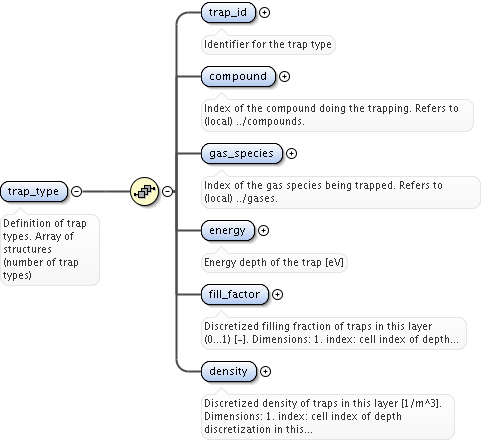This screenshot has height=443, width=504.
Task: Click the 'Identifier for the trap type' annotation
Action: pyautogui.click(x=268, y=45)
